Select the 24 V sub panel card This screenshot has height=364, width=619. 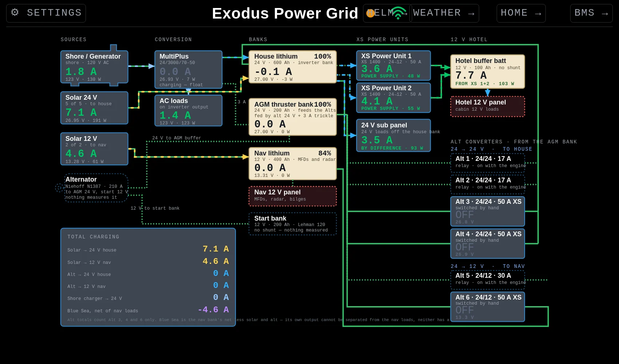click(x=394, y=135)
